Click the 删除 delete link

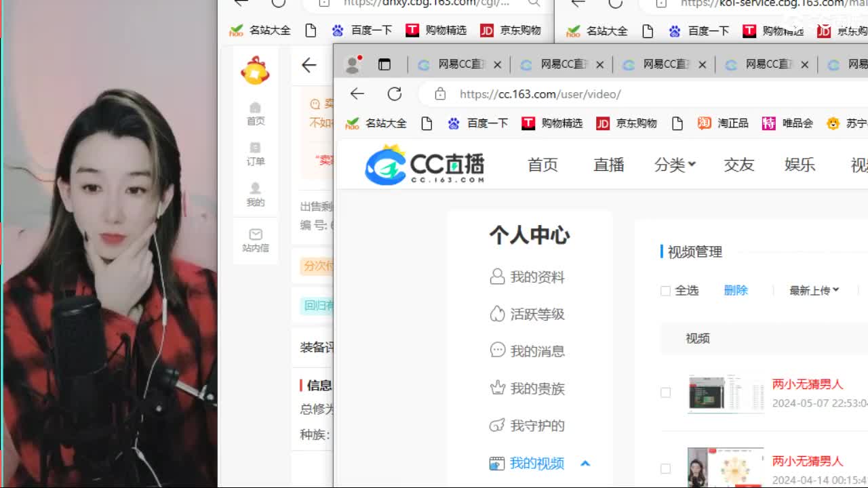point(736,290)
